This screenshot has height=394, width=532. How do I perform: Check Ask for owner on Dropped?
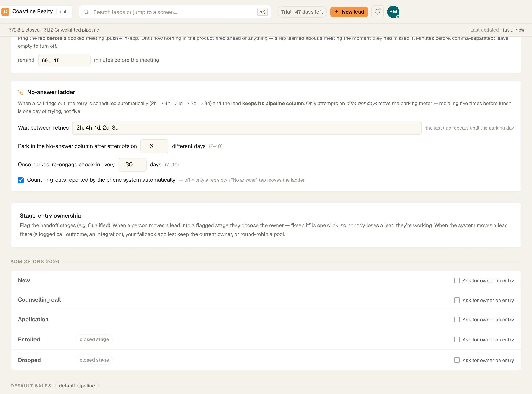457,360
